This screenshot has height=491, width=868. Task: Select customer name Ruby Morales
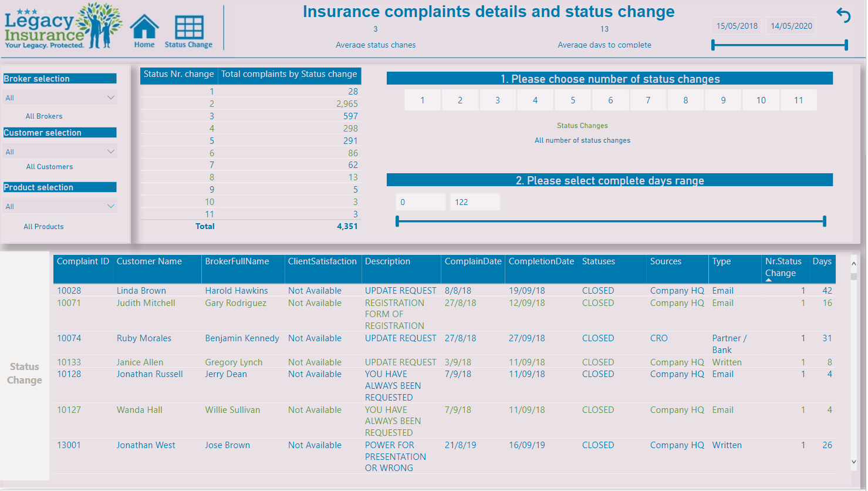coord(144,338)
